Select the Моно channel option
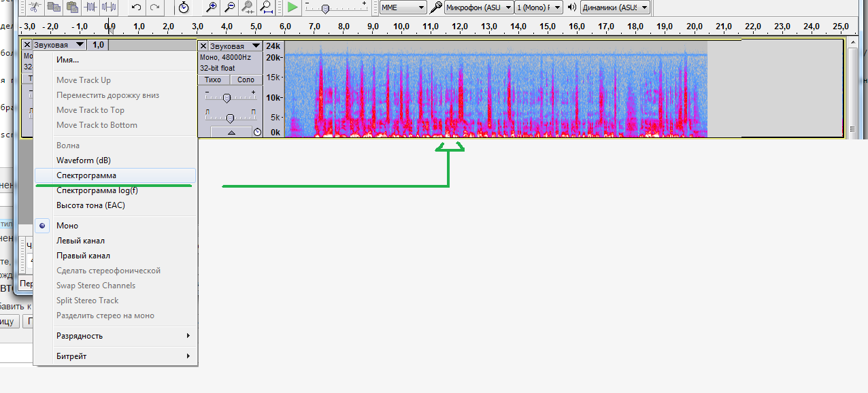 (x=116, y=226)
